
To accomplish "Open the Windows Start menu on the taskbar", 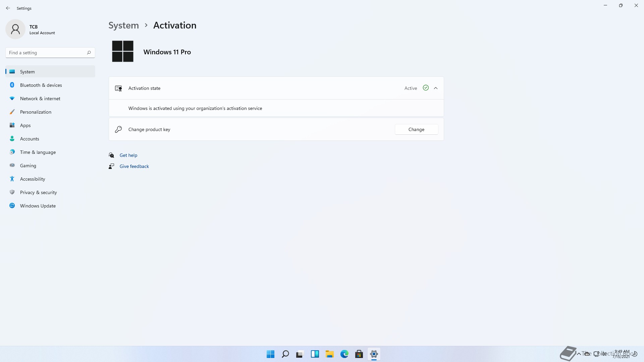I will tap(270, 354).
